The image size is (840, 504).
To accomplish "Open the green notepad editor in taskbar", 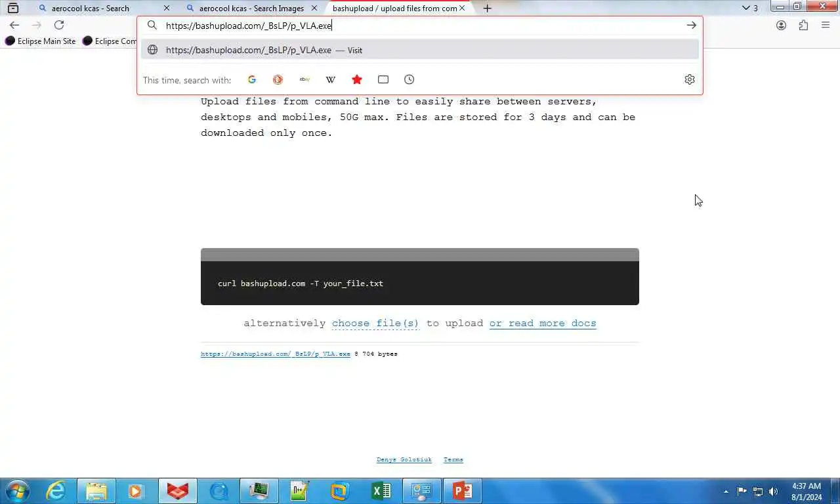I will point(299,491).
